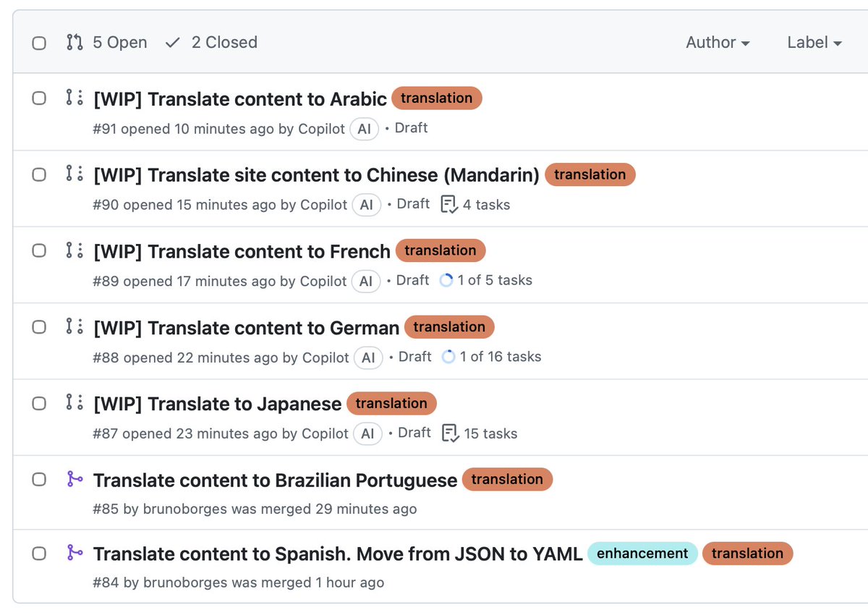The width and height of the screenshot is (868, 613).
Task: Open Translate content to Brazilian Portuguese PR
Action: click(x=275, y=481)
